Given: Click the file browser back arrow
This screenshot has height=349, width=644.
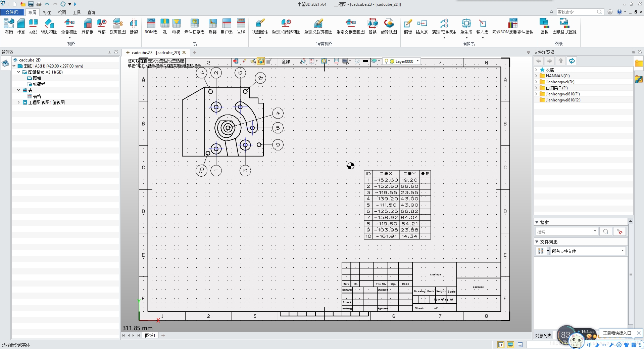Looking at the screenshot, I should (x=539, y=61).
